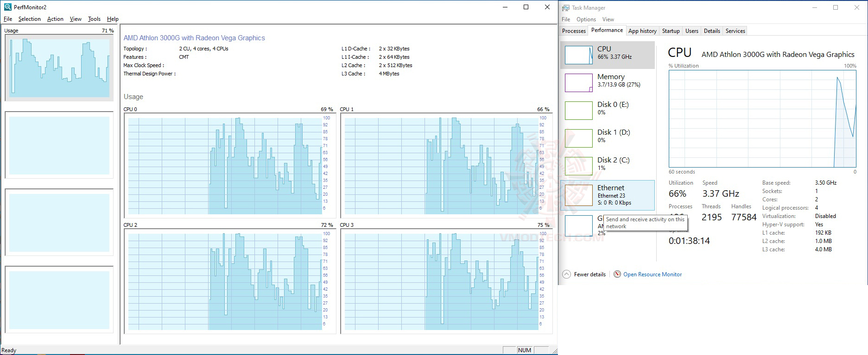Image resolution: width=868 pixels, height=355 pixels.
Task: Click the '60 seconds' graph axis label
Action: click(682, 172)
